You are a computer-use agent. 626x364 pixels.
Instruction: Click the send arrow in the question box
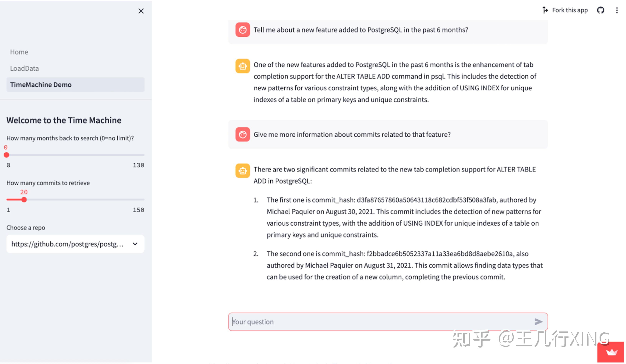(538, 322)
